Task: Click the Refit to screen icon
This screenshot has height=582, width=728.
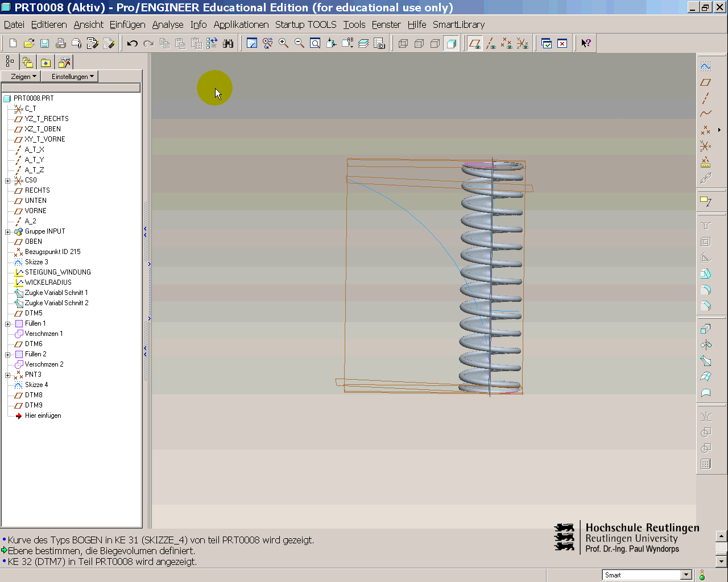Action: (x=315, y=43)
